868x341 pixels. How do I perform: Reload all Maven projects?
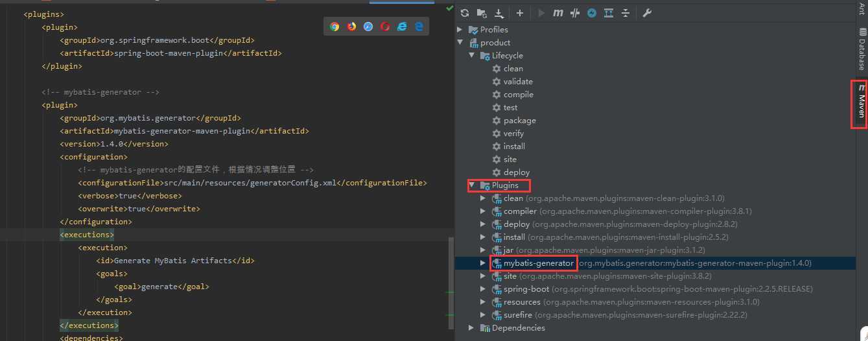point(465,12)
